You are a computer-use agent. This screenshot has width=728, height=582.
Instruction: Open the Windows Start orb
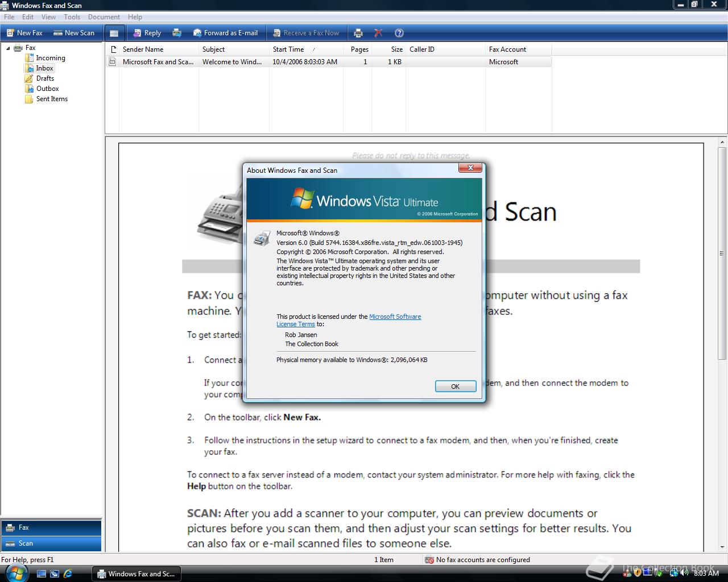tap(16, 573)
